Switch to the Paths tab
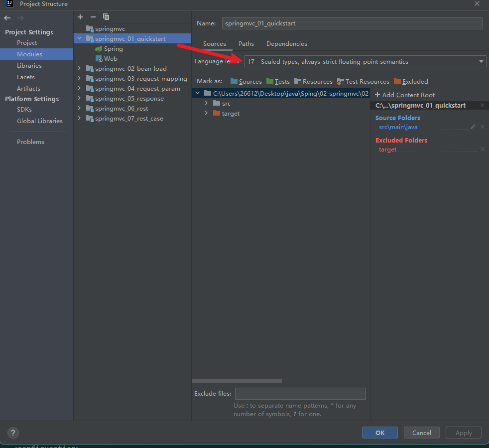The height and width of the screenshot is (448, 489). pyautogui.click(x=246, y=44)
